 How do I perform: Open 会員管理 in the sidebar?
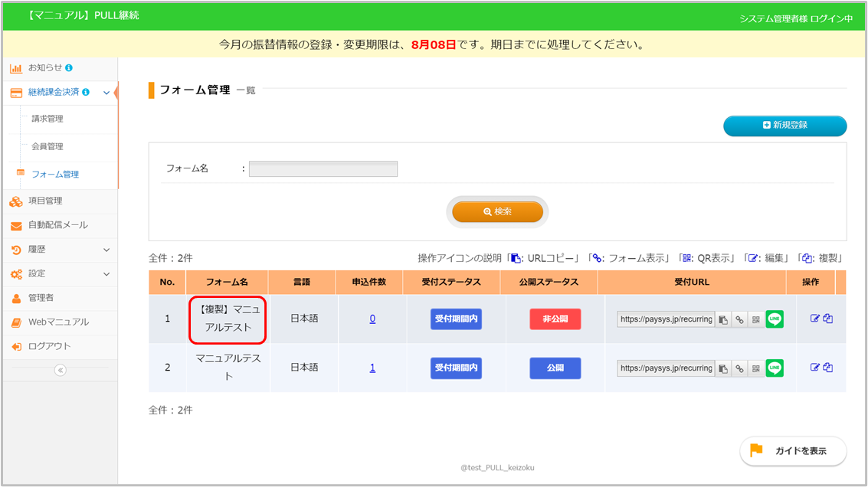click(47, 146)
